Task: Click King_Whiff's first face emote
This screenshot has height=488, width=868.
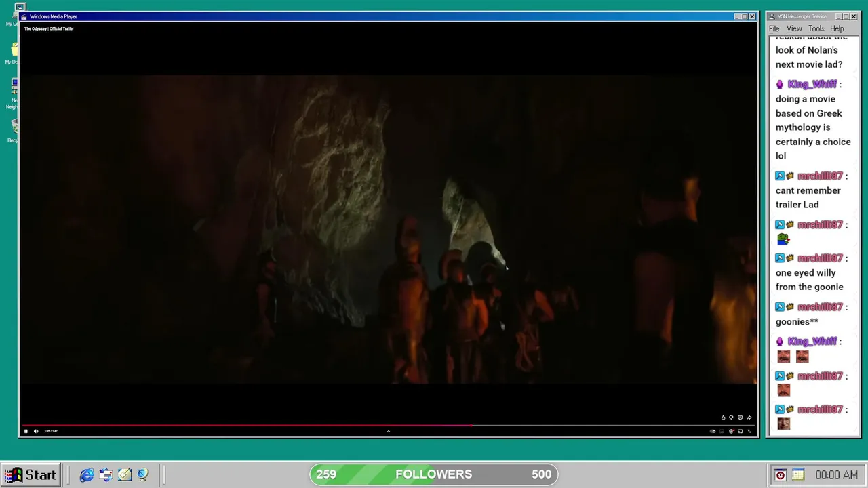Action: 784,357
